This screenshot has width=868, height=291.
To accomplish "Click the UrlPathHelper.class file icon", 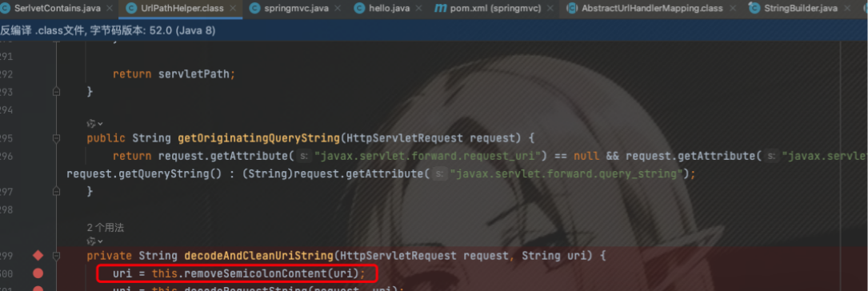I will point(130,8).
